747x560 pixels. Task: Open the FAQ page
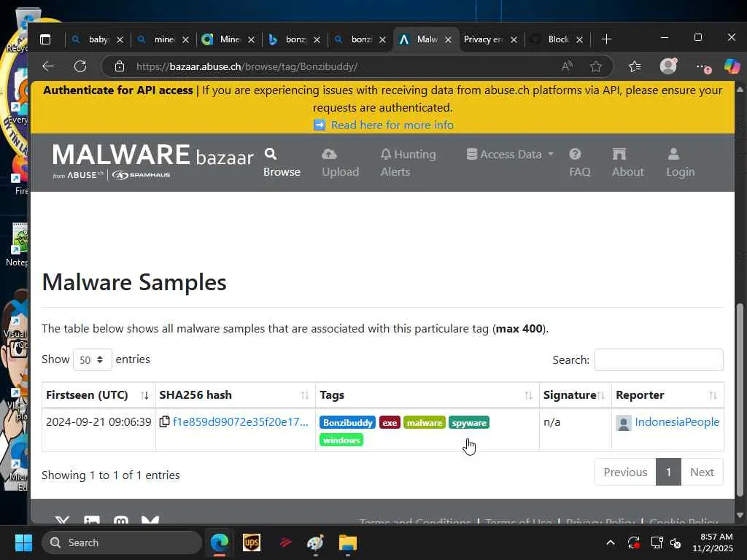coord(579,163)
